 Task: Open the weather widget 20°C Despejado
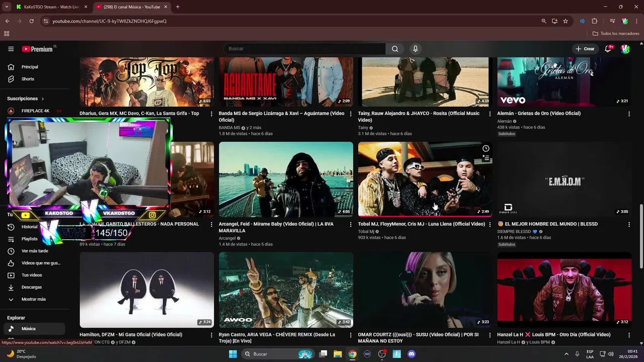20,354
